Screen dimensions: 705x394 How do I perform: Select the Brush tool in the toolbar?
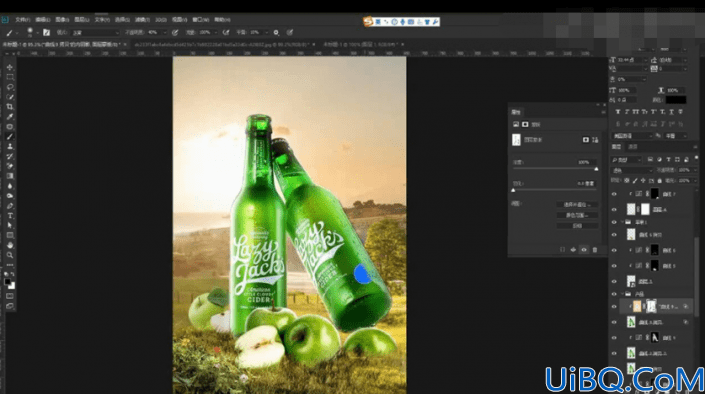click(x=9, y=136)
